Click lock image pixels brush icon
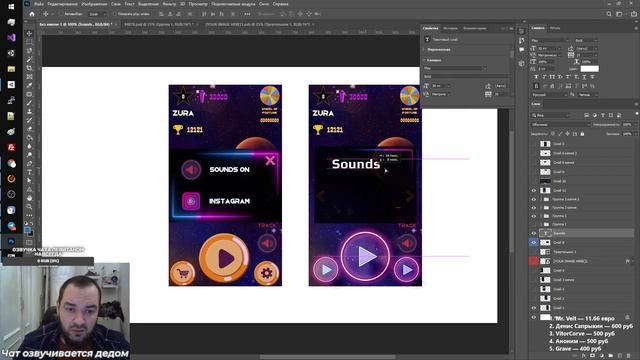Viewport: 640px width, 360px height. click(560, 133)
